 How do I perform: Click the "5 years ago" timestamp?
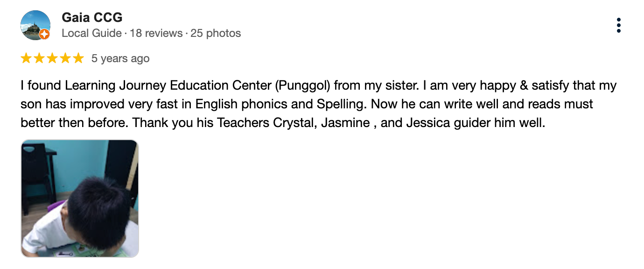[120, 59]
